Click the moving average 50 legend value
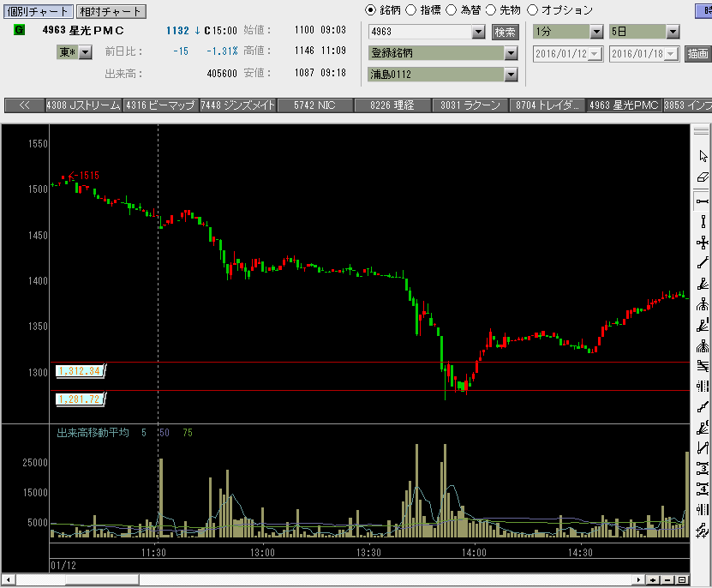712x588 pixels. tap(165, 433)
